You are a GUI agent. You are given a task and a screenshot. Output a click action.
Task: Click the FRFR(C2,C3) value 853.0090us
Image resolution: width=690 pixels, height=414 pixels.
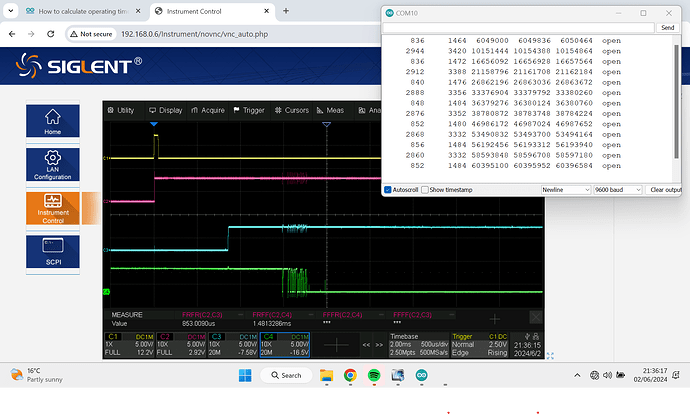coord(198,323)
